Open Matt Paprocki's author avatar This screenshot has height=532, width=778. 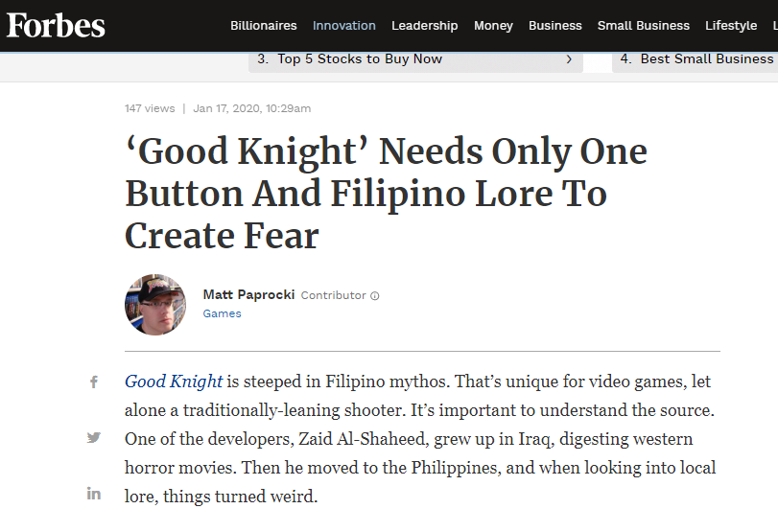click(x=155, y=305)
